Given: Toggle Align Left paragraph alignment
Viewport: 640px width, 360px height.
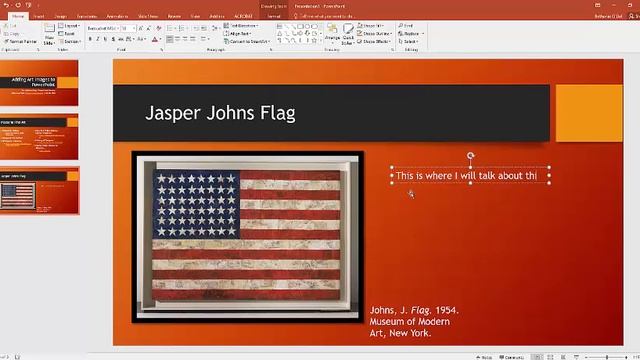Looking at the screenshot, I should pos(169,39).
